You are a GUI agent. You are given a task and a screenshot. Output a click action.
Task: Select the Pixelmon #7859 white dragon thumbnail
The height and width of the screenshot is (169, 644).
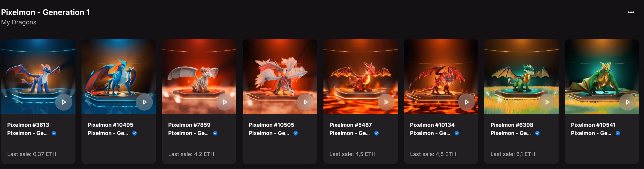[199, 77]
